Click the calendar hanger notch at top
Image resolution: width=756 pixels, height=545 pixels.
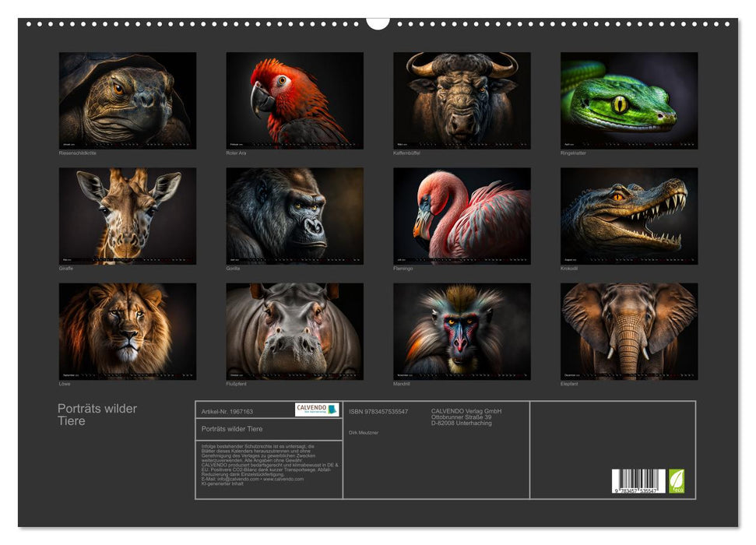point(378,23)
